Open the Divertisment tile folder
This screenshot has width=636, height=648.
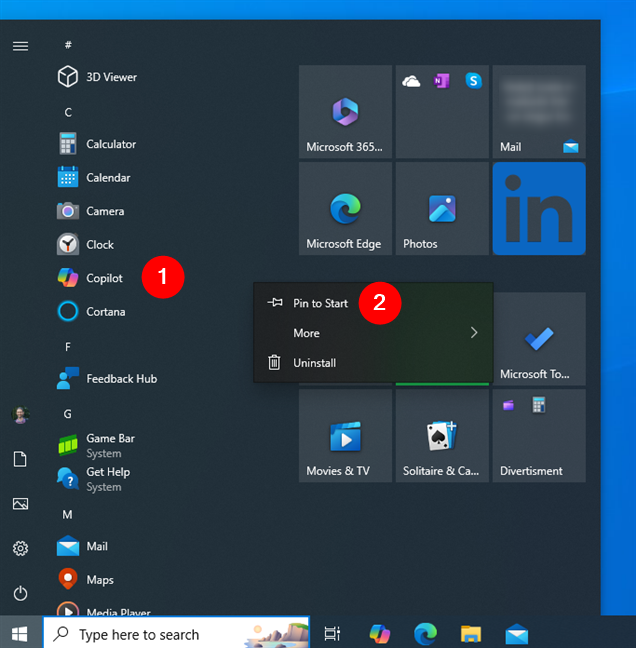point(539,436)
